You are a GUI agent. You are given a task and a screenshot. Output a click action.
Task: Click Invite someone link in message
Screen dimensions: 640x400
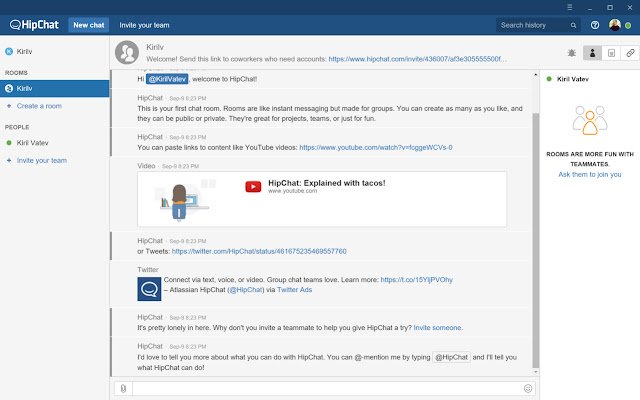tap(438, 327)
